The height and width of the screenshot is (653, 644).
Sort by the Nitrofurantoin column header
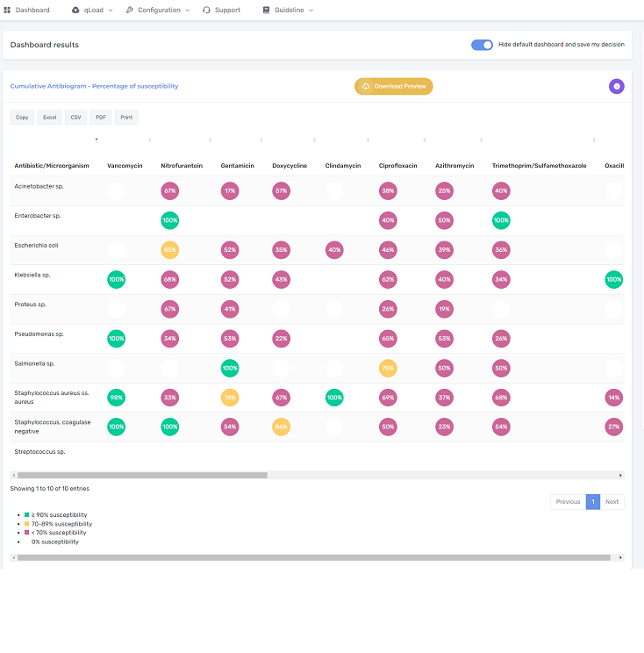(x=182, y=165)
